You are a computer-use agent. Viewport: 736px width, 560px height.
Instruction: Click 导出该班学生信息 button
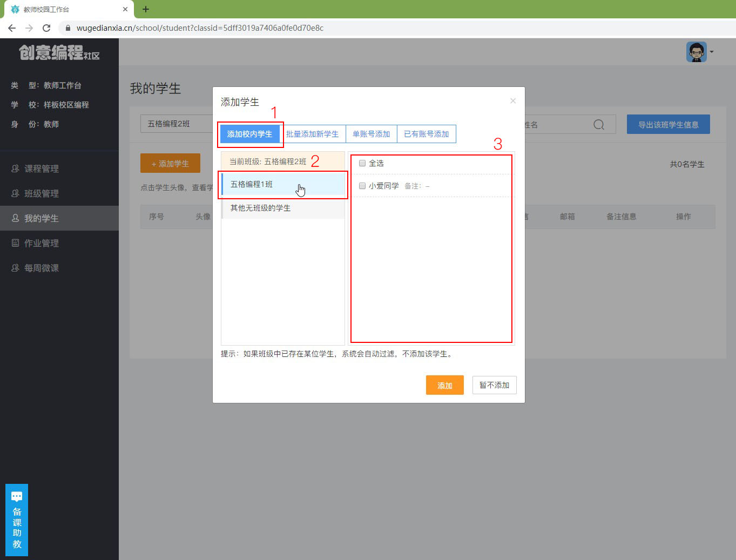pyautogui.click(x=669, y=124)
